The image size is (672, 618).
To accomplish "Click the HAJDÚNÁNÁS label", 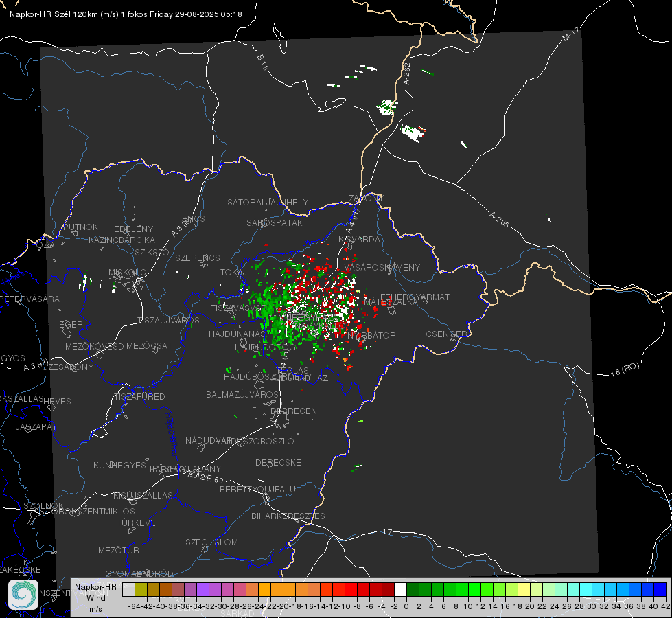I will 237,334.
